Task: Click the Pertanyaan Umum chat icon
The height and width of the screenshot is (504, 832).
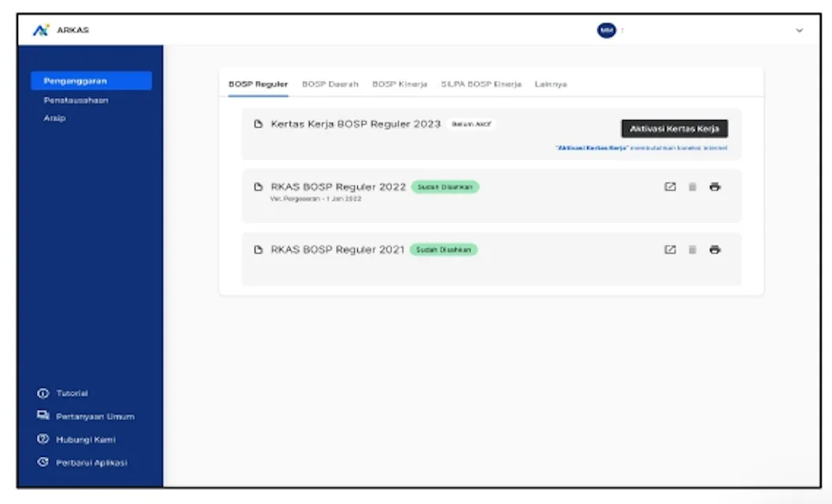Action: [x=43, y=415]
